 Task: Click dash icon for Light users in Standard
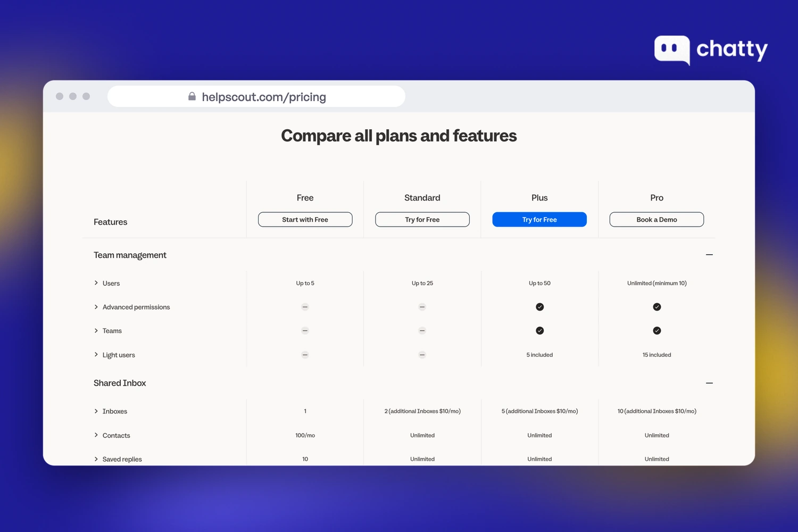click(x=422, y=355)
